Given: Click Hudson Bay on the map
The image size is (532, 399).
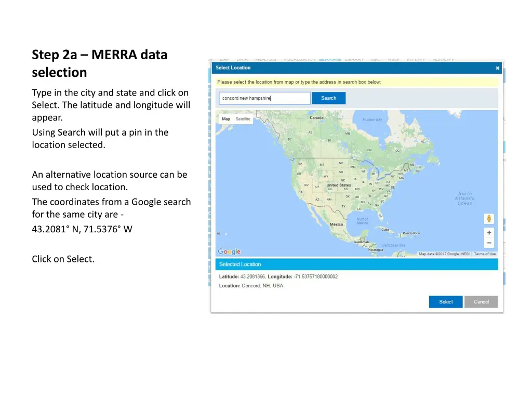Looking at the screenshot, I should [x=372, y=119].
